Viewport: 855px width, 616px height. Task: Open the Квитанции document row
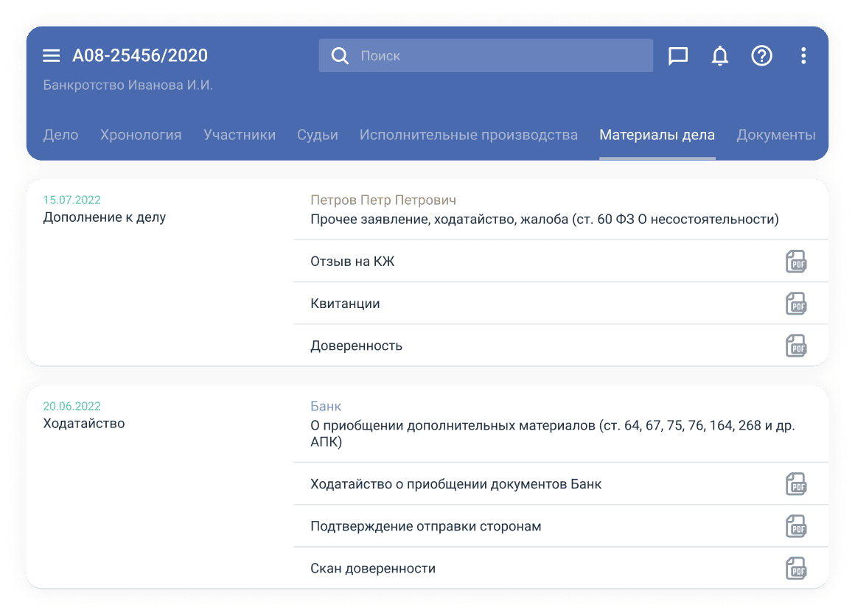point(561,304)
